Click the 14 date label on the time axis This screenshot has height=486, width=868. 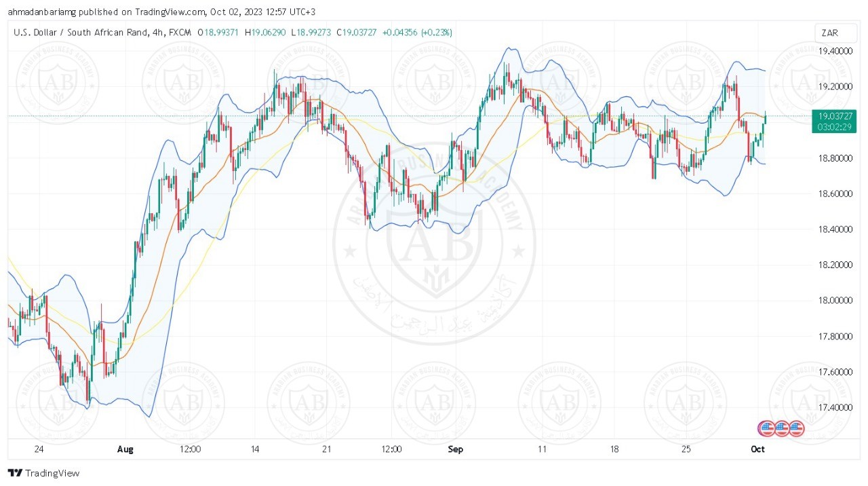255,449
